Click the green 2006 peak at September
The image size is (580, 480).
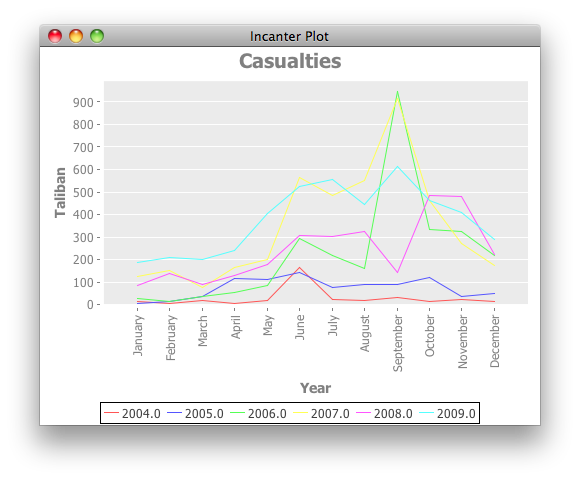coord(397,91)
